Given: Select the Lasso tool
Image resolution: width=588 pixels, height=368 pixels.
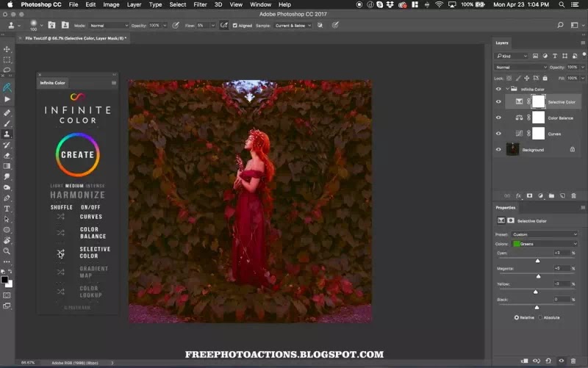Looking at the screenshot, I should pos(7,70).
